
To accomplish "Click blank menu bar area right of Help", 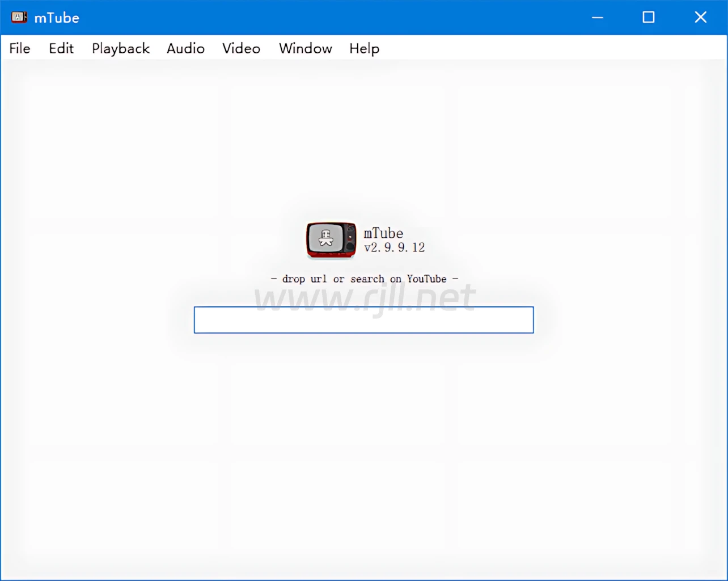I will click(539, 49).
